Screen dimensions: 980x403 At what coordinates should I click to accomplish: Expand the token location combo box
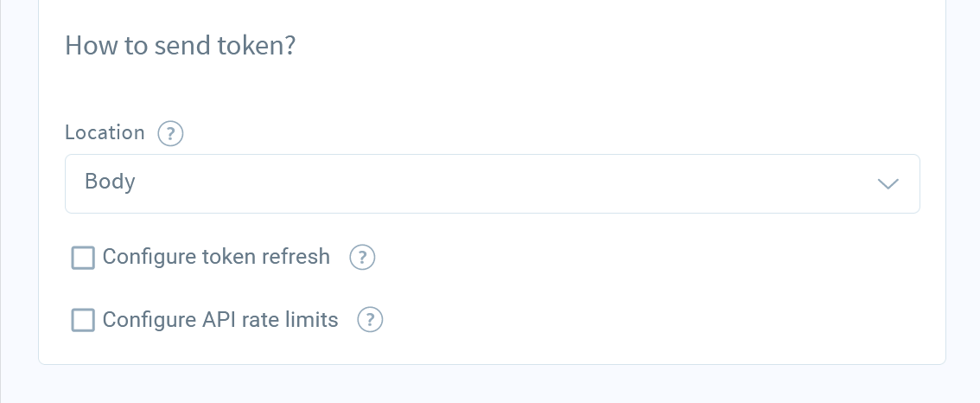click(493, 184)
